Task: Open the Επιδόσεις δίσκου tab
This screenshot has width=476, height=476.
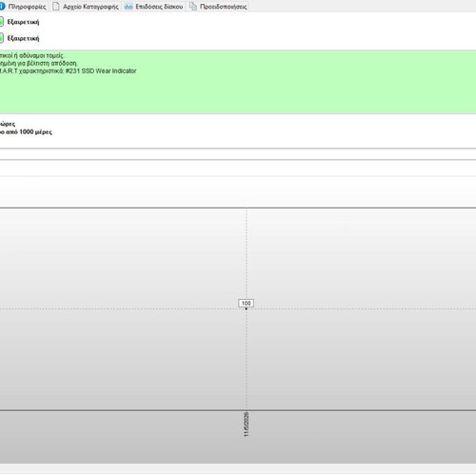Action: tap(154, 7)
